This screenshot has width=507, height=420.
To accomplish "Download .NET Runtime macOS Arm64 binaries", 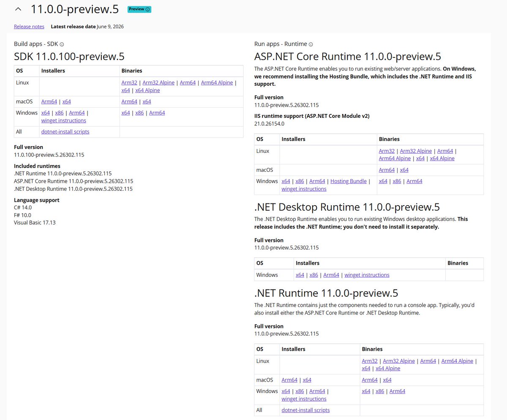I will [x=370, y=380].
